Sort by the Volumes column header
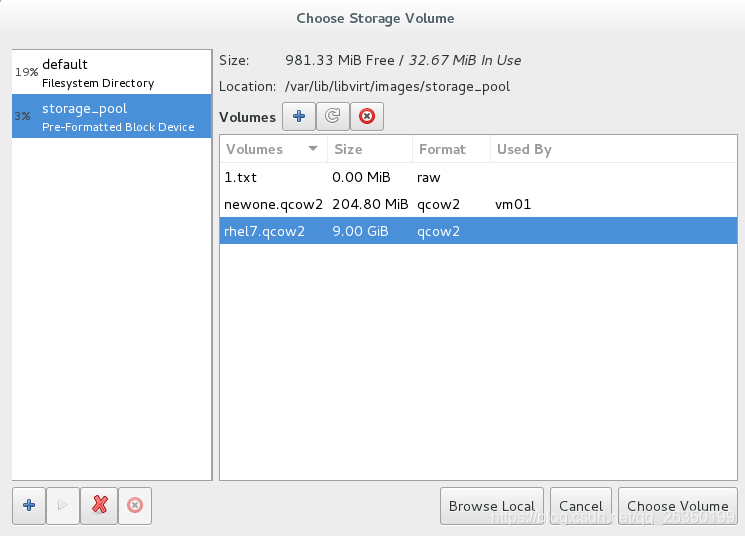745x536 pixels. tap(273, 149)
